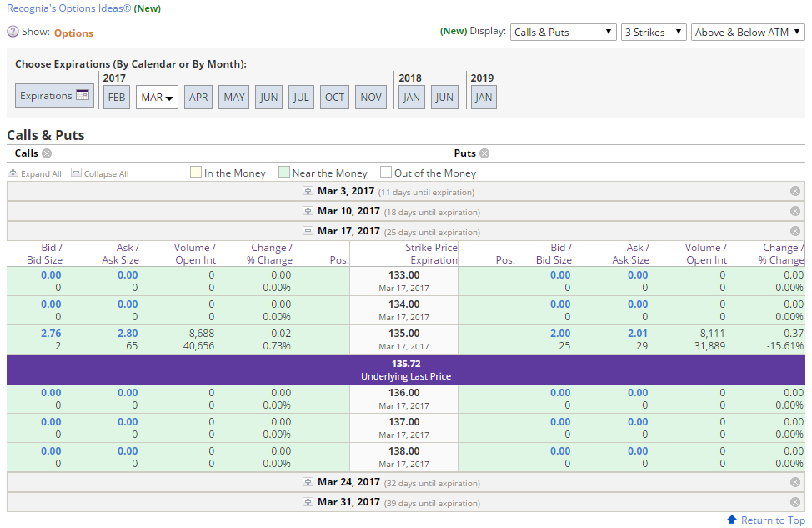Open the Calls & Puts display dropdown
The image size is (812, 528).
point(564,33)
